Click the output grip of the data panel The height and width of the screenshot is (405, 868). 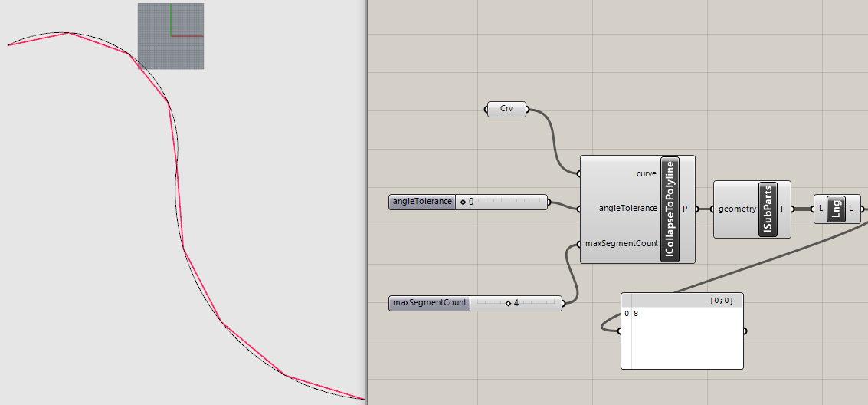click(x=745, y=331)
